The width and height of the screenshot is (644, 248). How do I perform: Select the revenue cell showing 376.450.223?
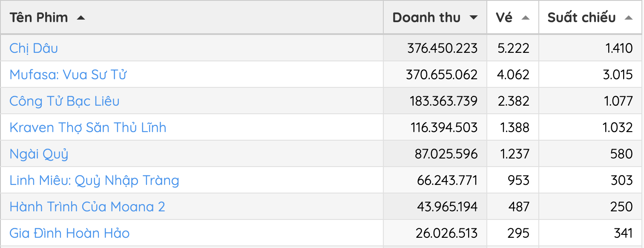(x=442, y=48)
